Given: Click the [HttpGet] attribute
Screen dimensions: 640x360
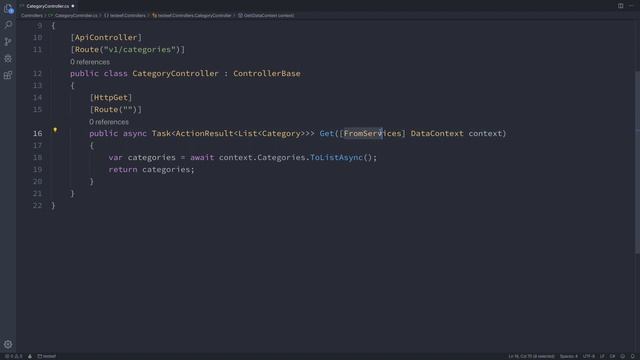Looking at the screenshot, I should (111, 98).
